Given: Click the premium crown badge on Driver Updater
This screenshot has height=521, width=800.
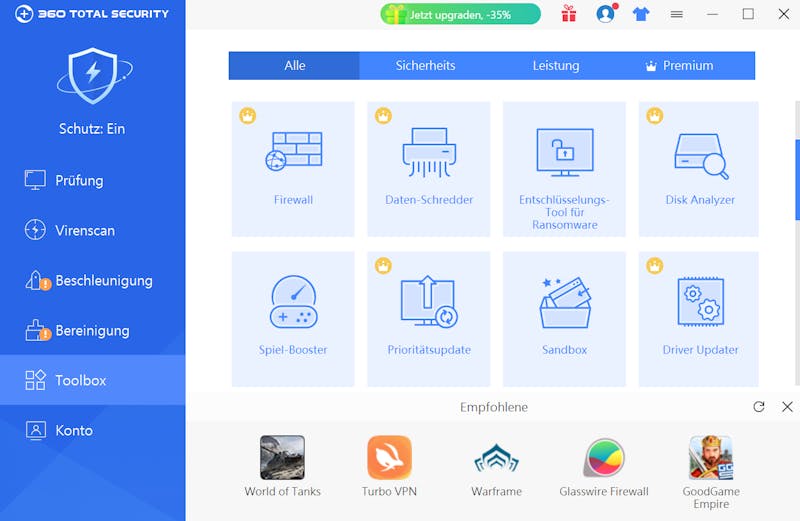Looking at the screenshot, I should pyautogui.click(x=655, y=266).
